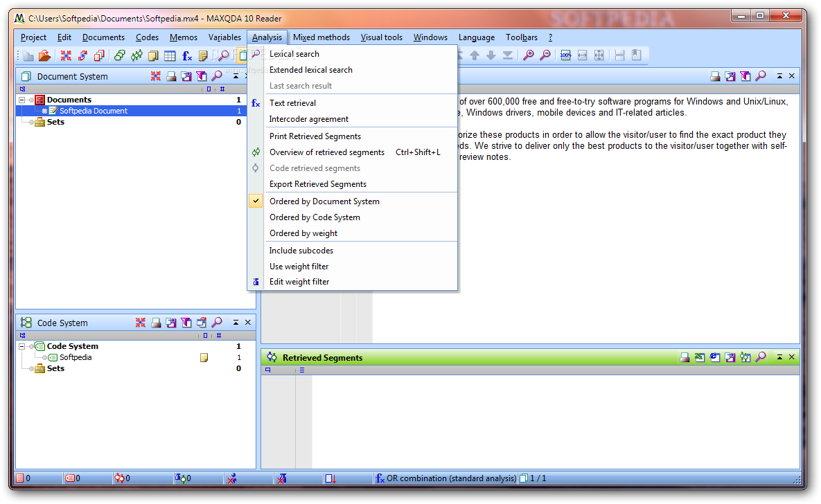The width and height of the screenshot is (821, 504).
Task: Close the Code System panel
Action: pos(248,323)
